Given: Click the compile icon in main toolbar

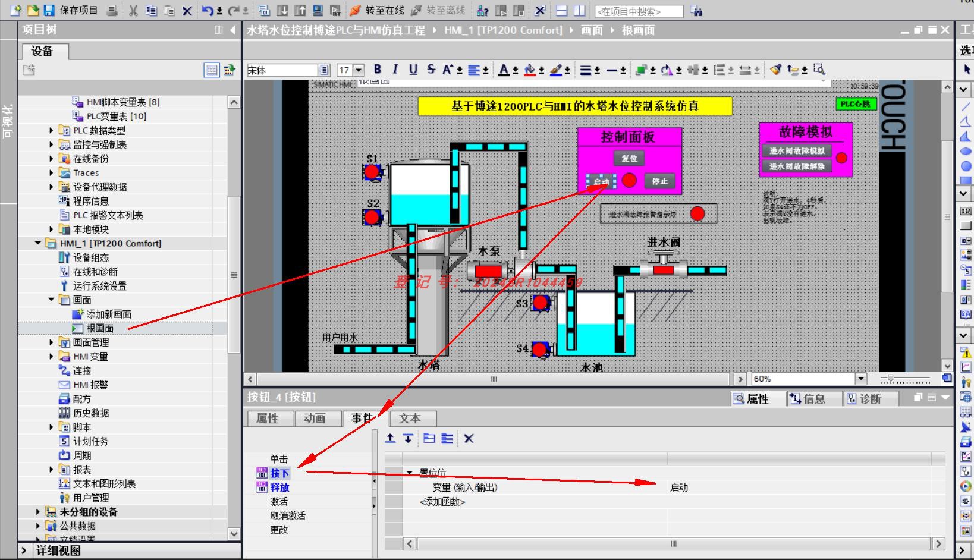Looking at the screenshot, I should point(264,10).
